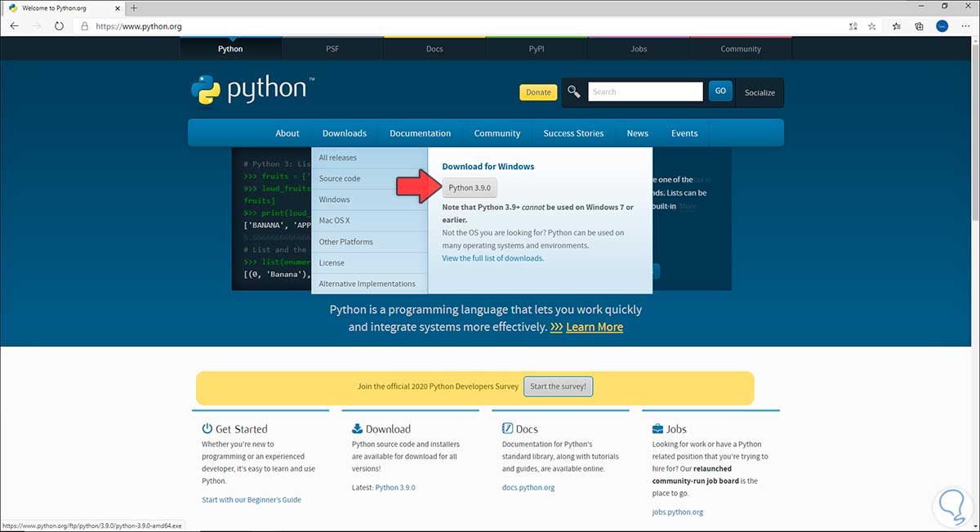Open the browser settings ellipsis menu
The image size is (980, 532).
(966, 26)
